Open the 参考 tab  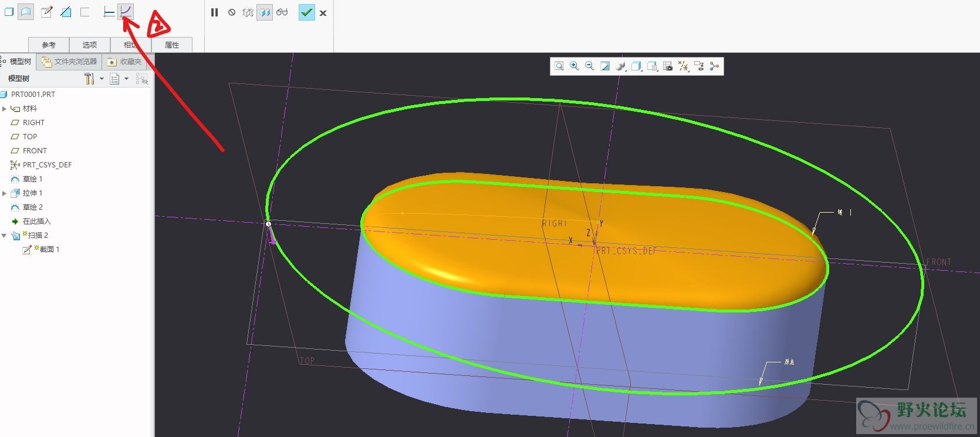(49, 45)
